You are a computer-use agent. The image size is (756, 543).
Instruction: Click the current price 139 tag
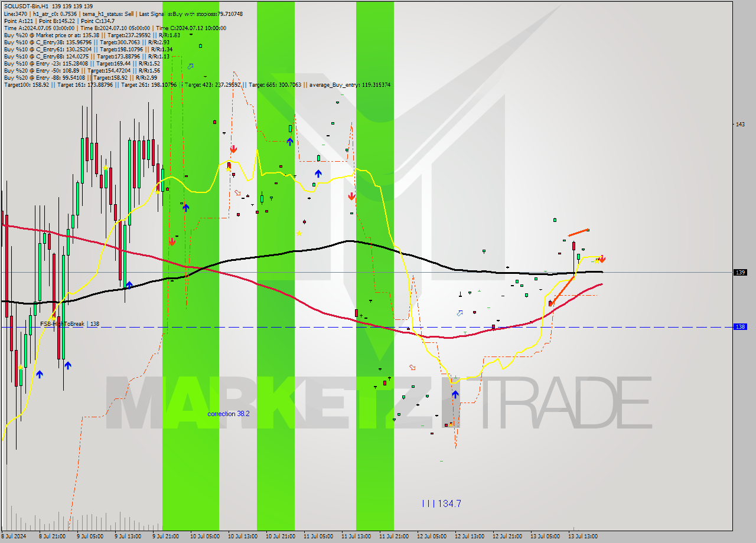[740, 272]
